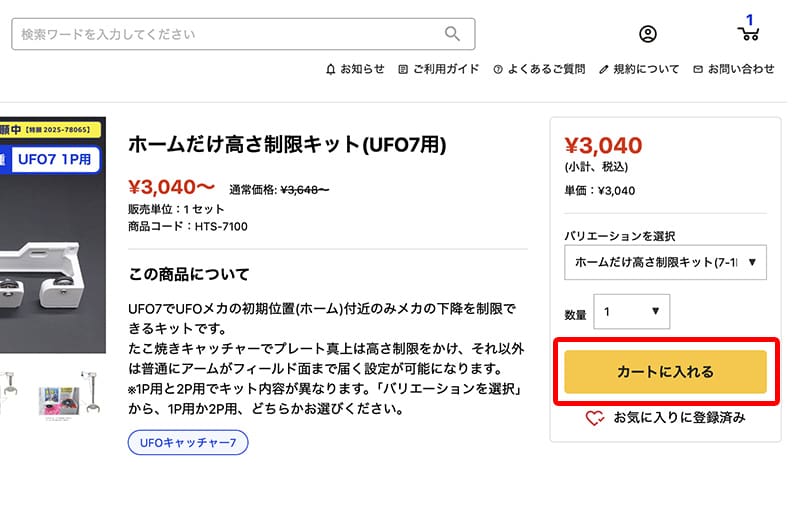Open the user account icon
This screenshot has height=520, width=800.
648,34
